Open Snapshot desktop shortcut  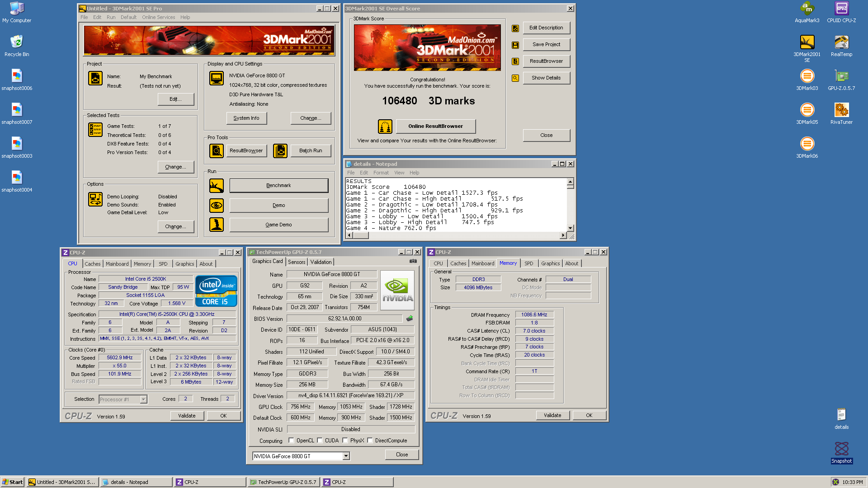[841, 453]
